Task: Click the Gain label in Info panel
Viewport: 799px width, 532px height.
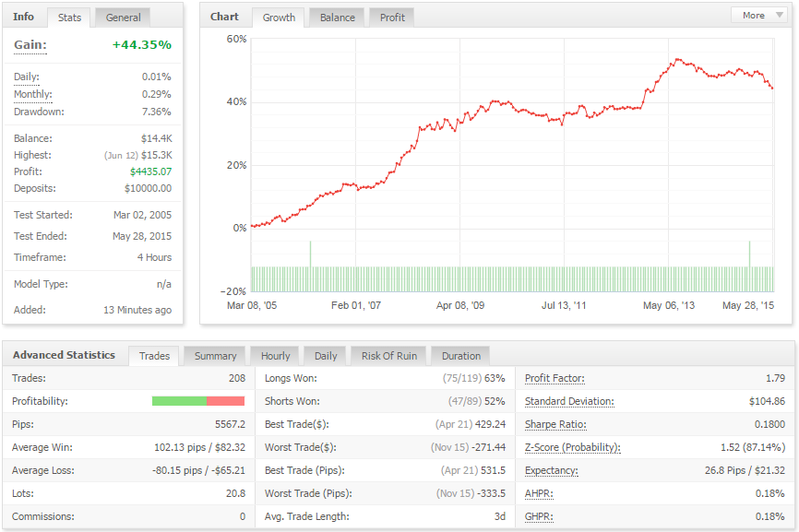Action: point(30,45)
